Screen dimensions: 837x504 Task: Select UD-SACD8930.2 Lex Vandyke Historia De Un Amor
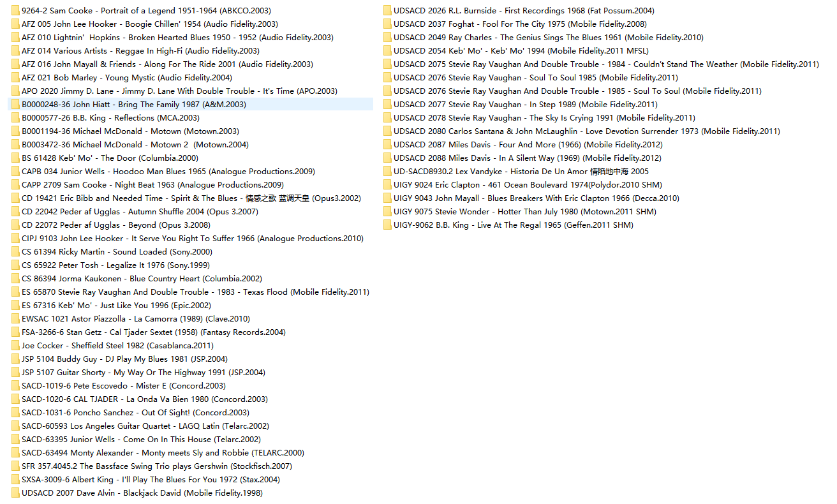click(521, 172)
